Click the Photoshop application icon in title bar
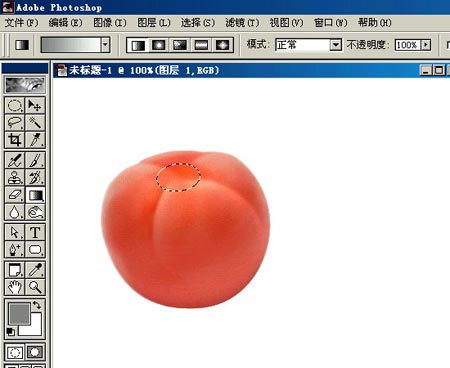This screenshot has width=450, height=368. point(8,7)
